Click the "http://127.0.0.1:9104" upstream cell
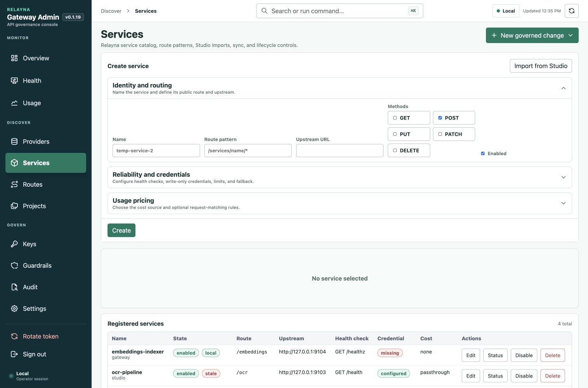This screenshot has width=588, height=388. tap(302, 352)
